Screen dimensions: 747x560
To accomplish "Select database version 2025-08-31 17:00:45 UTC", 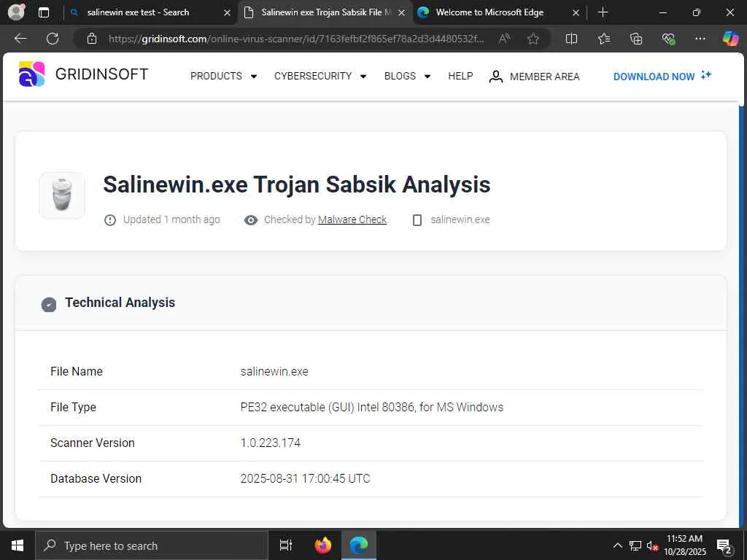I will 305,478.
